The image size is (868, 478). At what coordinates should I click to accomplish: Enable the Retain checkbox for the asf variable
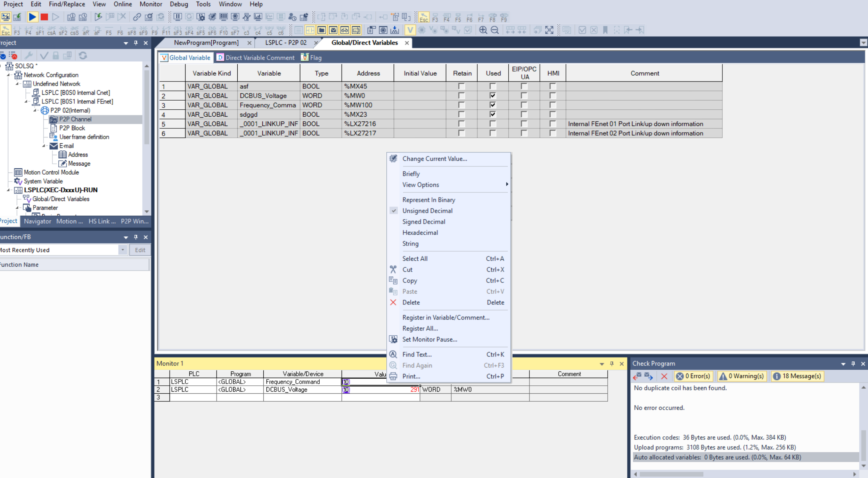pos(462,86)
